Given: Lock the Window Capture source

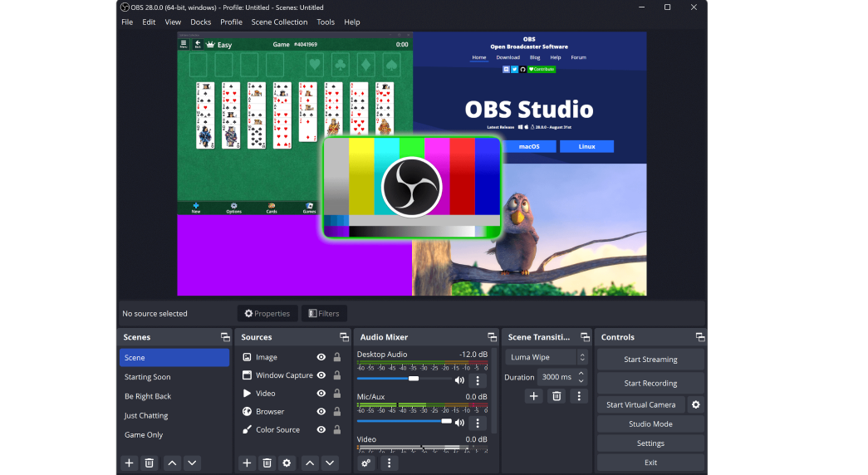Looking at the screenshot, I should 336,375.
